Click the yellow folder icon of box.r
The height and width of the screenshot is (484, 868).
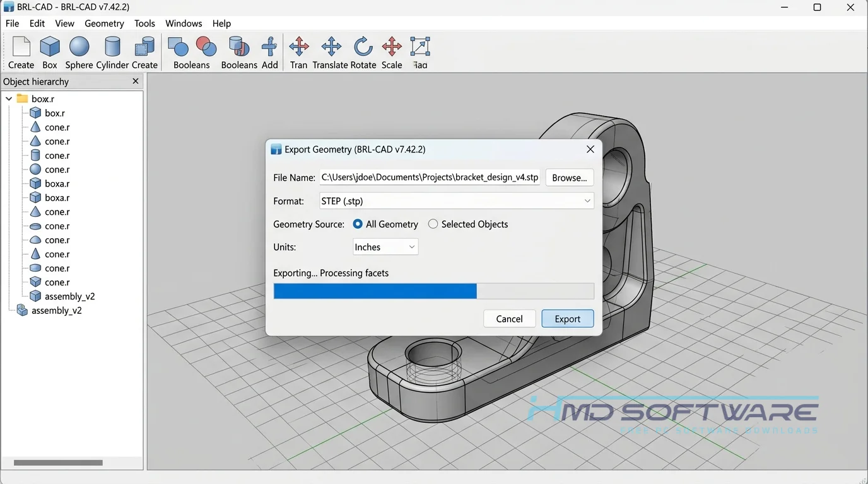[23, 98]
